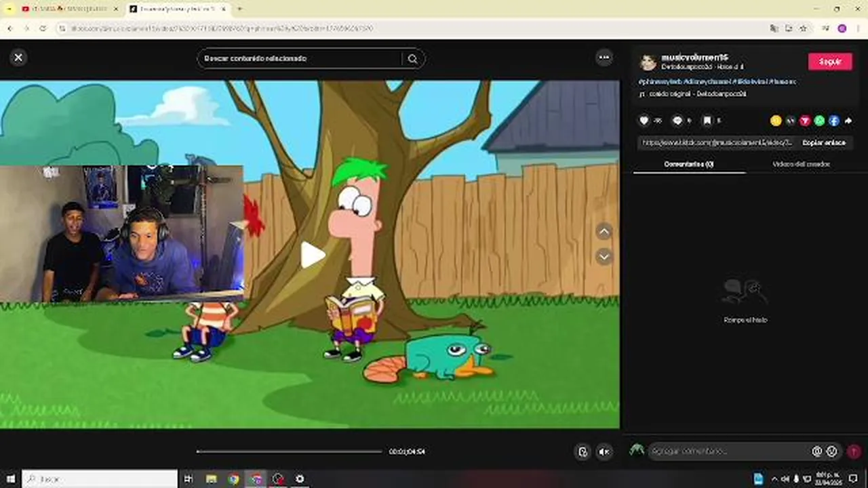Switch to 'Videos del creador' tab
The width and height of the screenshot is (868, 488).
coord(801,164)
